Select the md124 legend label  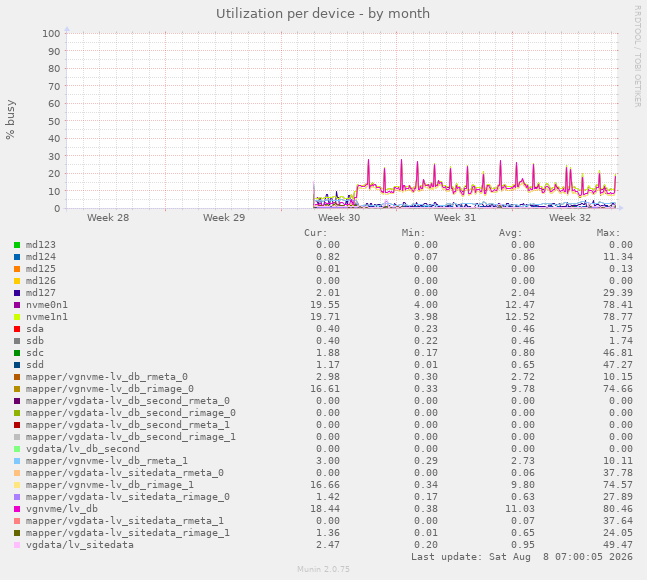(x=41, y=257)
